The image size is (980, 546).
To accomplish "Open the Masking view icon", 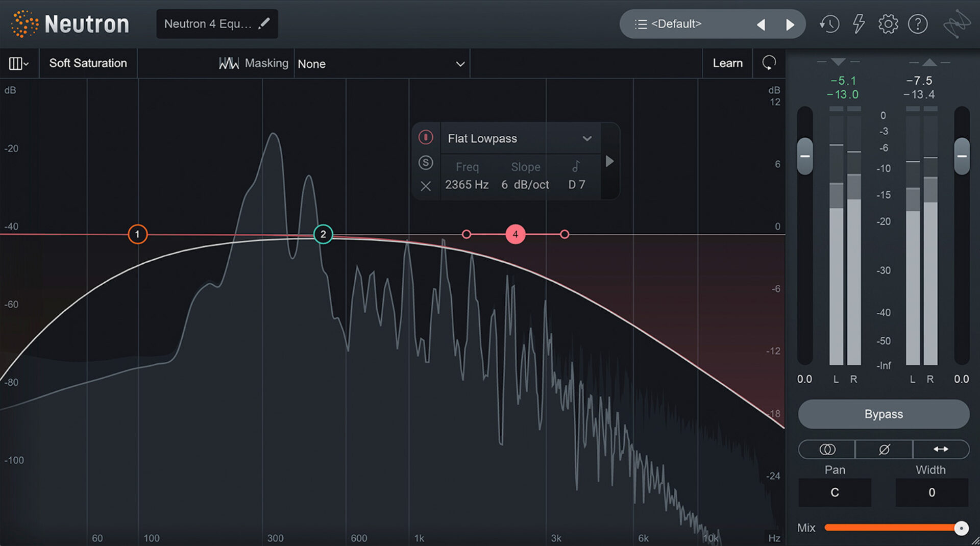I will point(229,63).
